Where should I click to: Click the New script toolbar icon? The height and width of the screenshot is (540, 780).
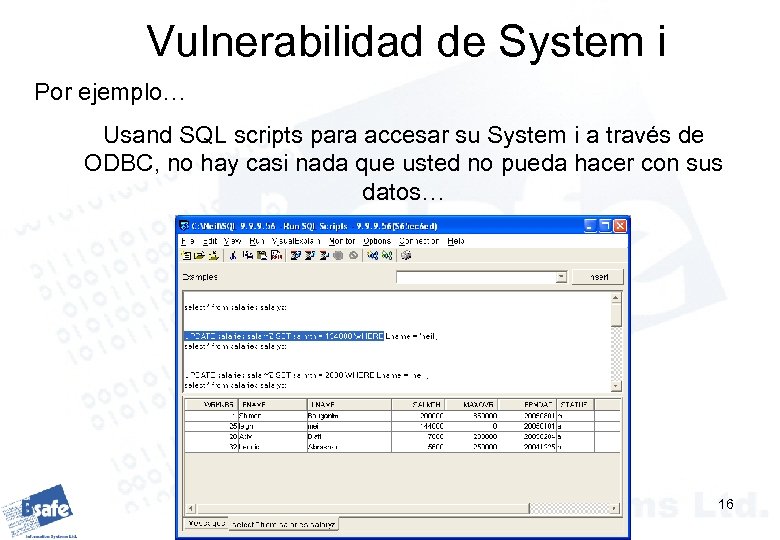186,256
